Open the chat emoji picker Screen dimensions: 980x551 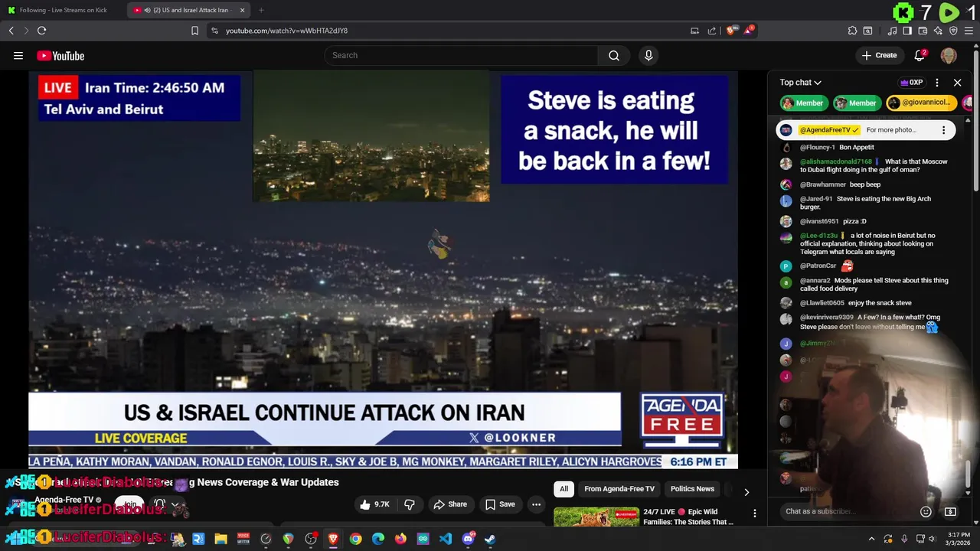click(x=926, y=511)
